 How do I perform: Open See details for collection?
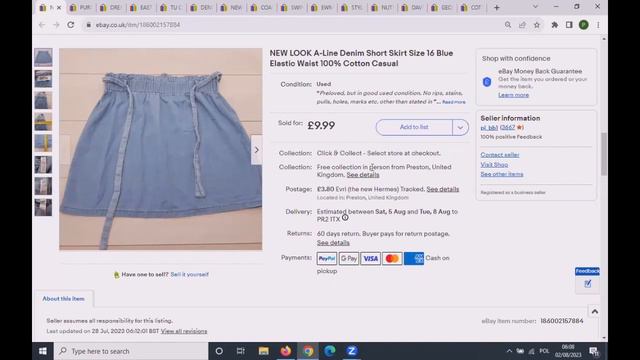(363, 175)
